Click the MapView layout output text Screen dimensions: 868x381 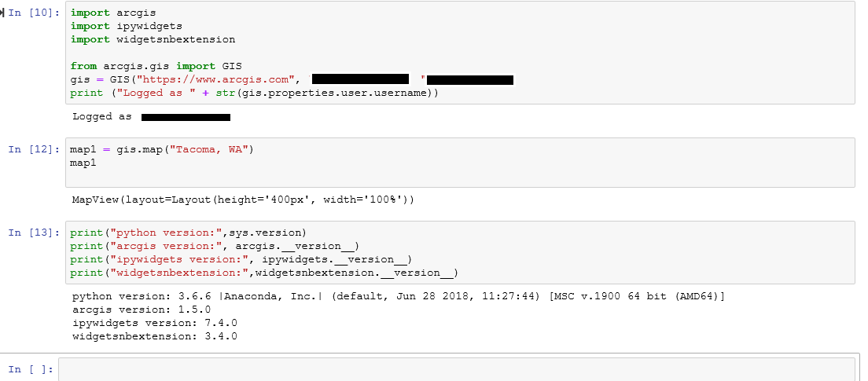tap(242, 200)
